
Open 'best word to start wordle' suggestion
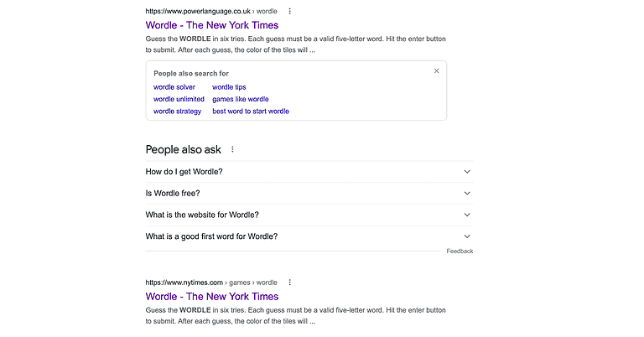[250, 111]
